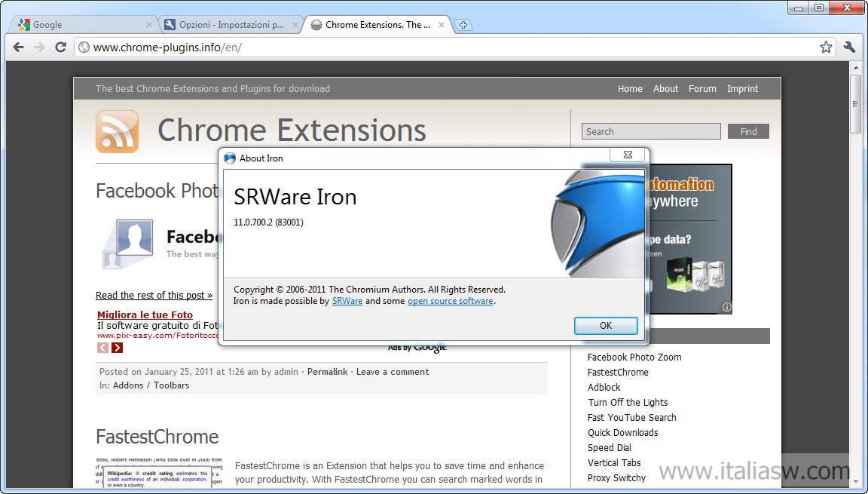868x494 pixels.
Task: Open the Home menu item on the site
Action: pyautogui.click(x=630, y=88)
